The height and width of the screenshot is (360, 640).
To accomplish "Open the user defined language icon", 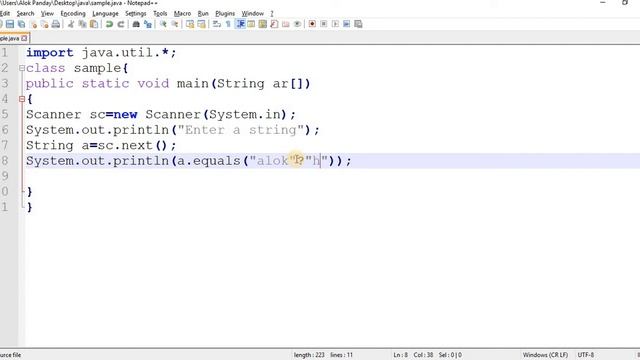I will click(x=251, y=24).
